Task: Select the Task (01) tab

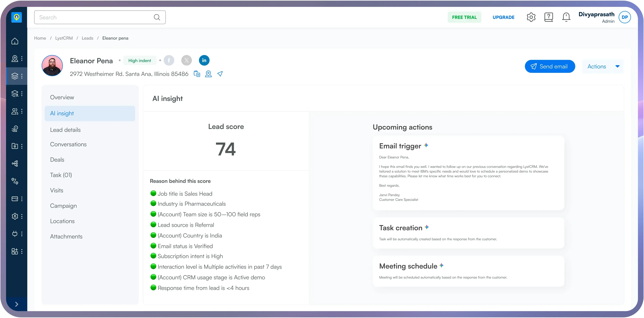Action: pos(61,175)
